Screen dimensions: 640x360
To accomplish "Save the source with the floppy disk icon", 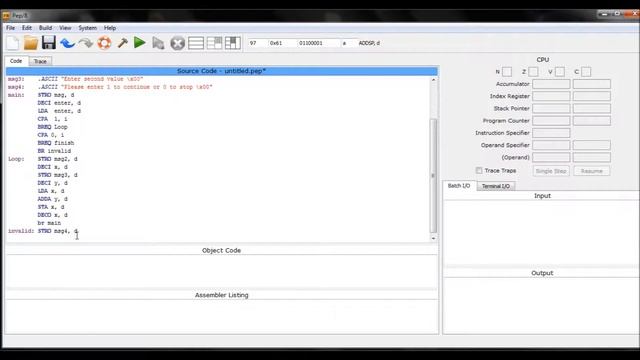I will 49,43.
